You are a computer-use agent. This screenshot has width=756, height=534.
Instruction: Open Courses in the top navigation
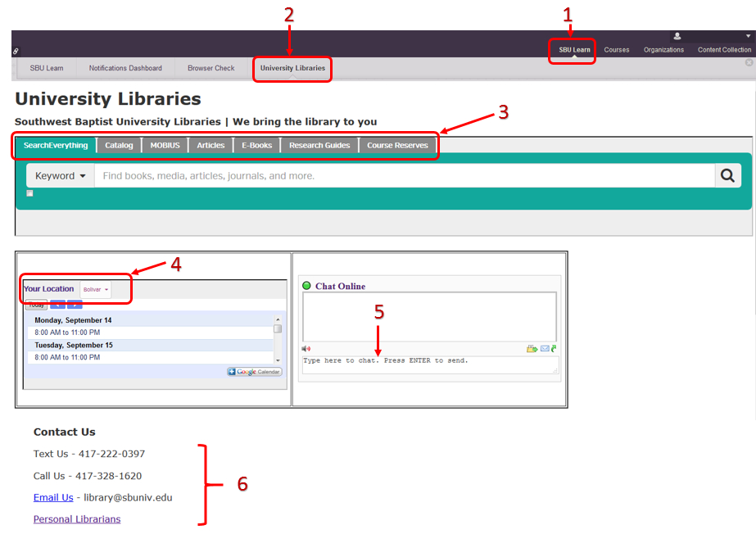[x=617, y=50]
